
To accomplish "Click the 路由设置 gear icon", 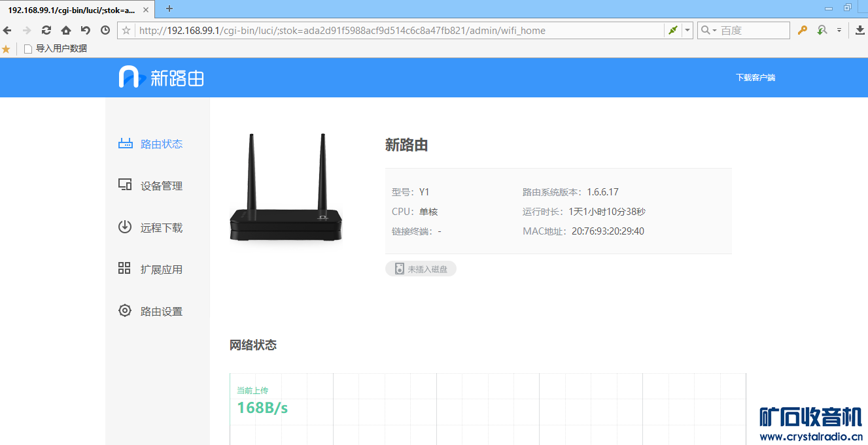I will coord(124,310).
